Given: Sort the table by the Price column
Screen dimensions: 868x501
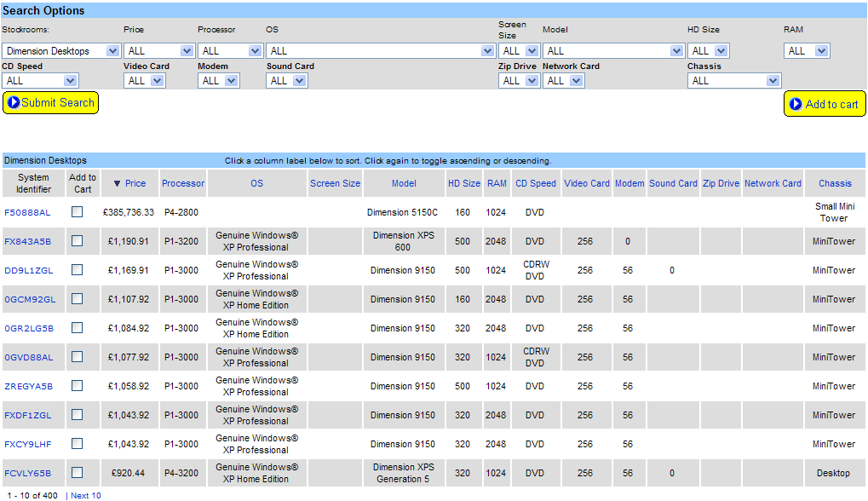Looking at the screenshot, I should click(x=135, y=183).
